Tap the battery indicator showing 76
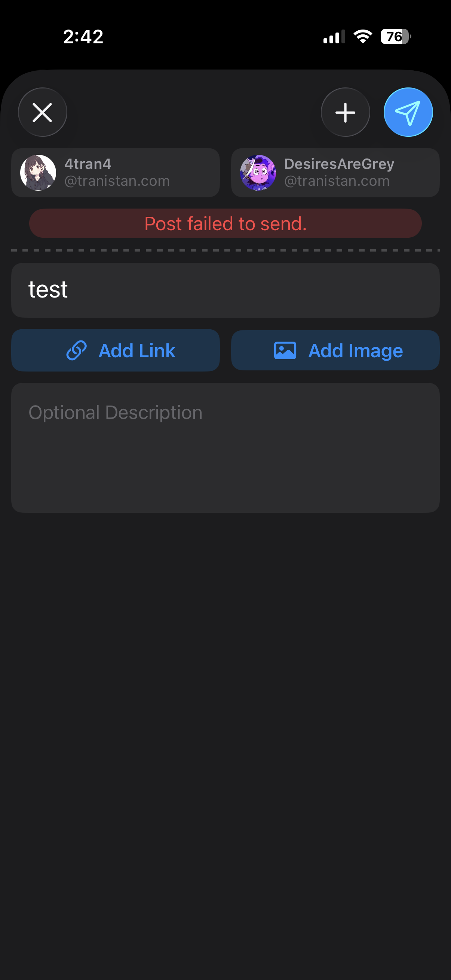Image resolution: width=451 pixels, height=980 pixels. [395, 37]
